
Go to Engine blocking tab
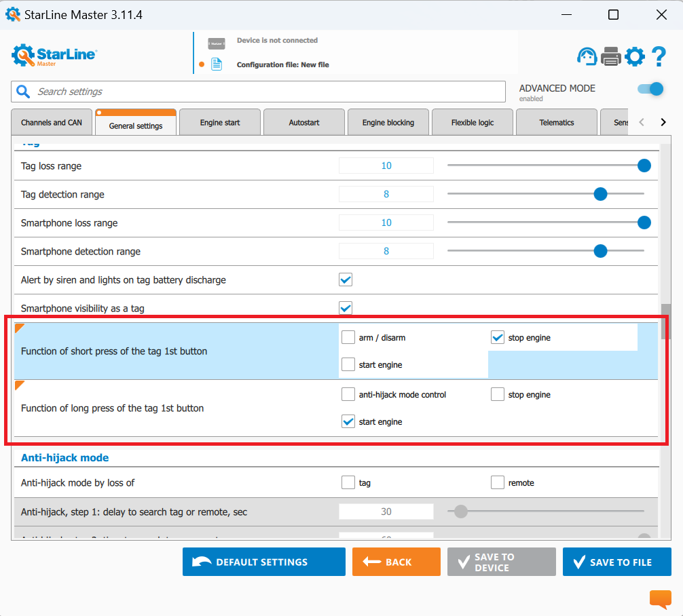point(388,122)
